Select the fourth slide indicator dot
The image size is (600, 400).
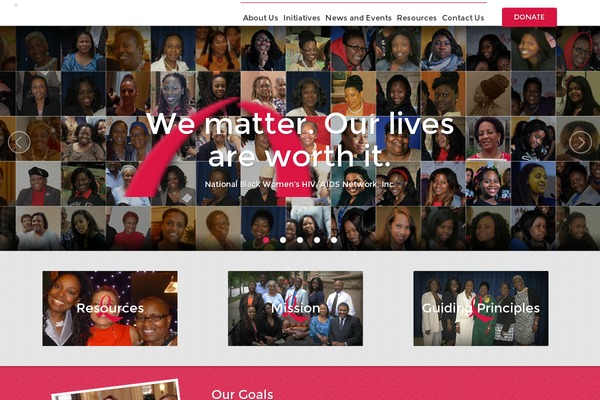317,240
